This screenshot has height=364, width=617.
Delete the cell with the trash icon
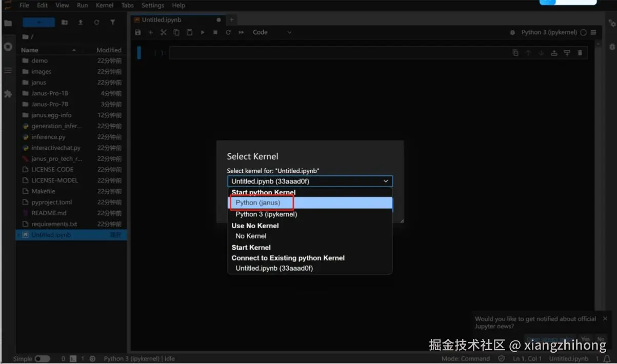tap(580, 53)
